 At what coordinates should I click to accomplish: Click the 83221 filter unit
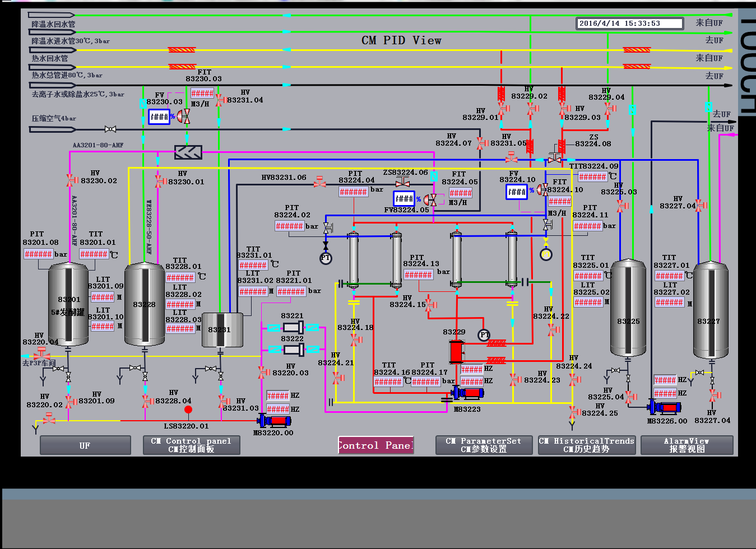(293, 328)
